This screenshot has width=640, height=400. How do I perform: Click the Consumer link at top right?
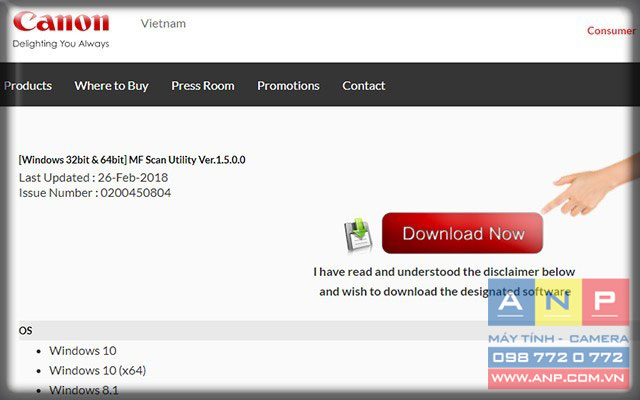611,31
